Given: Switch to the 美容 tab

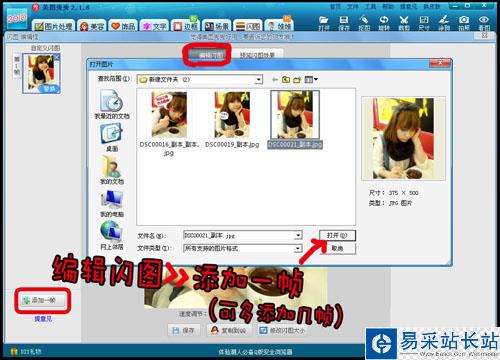Looking at the screenshot, I should coord(92,26).
